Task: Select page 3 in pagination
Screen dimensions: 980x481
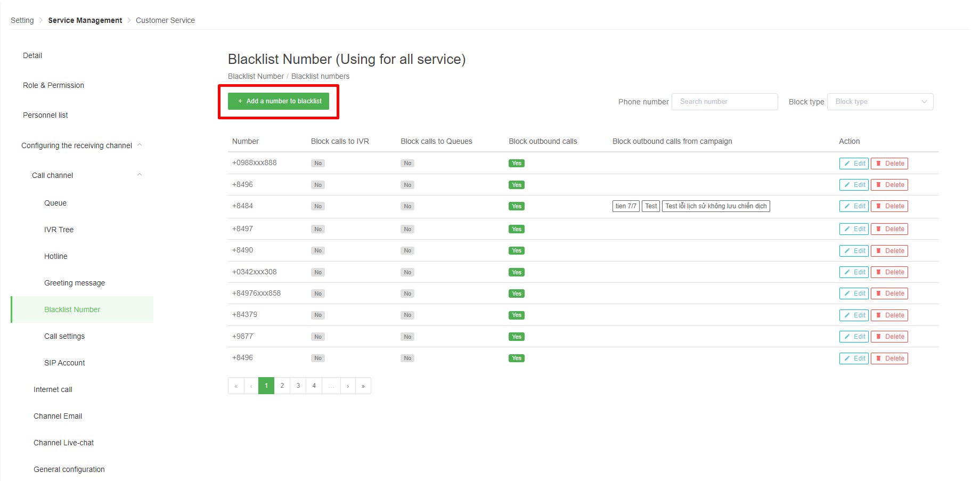Action: coord(298,386)
